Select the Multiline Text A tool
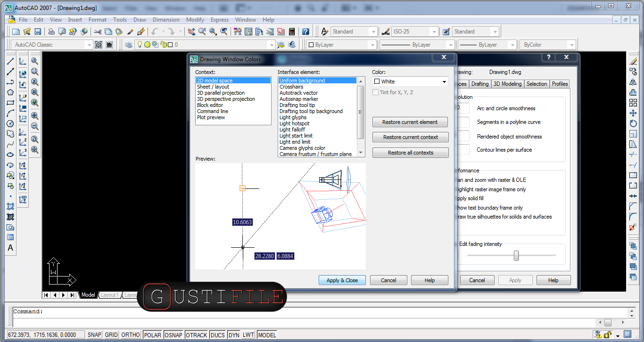The height and width of the screenshot is (342, 644). (10, 248)
